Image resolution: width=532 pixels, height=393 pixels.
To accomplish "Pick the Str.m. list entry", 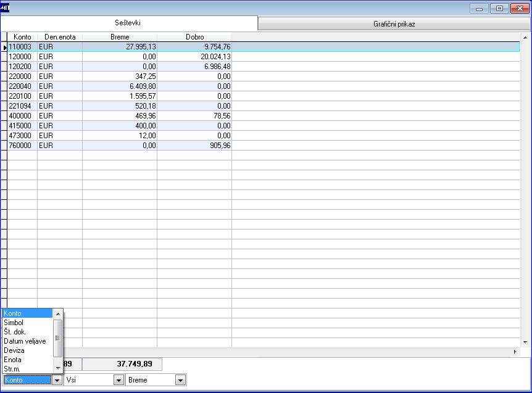I will pyautogui.click(x=28, y=368).
